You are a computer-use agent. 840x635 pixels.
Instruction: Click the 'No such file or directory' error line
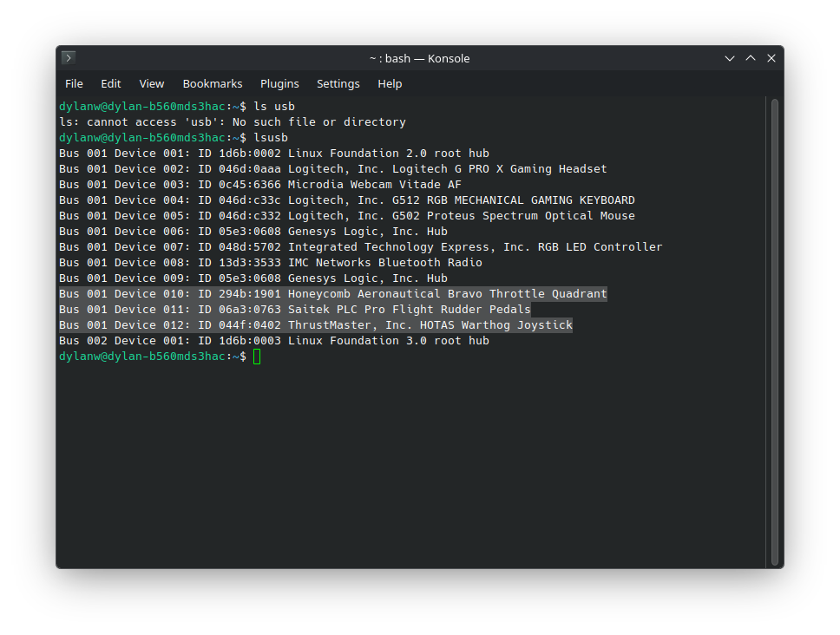pyautogui.click(x=233, y=122)
